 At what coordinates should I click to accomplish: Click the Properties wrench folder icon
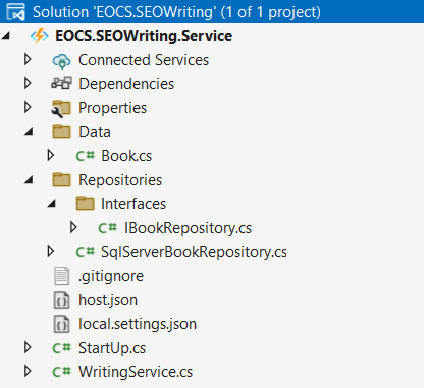coord(61,108)
